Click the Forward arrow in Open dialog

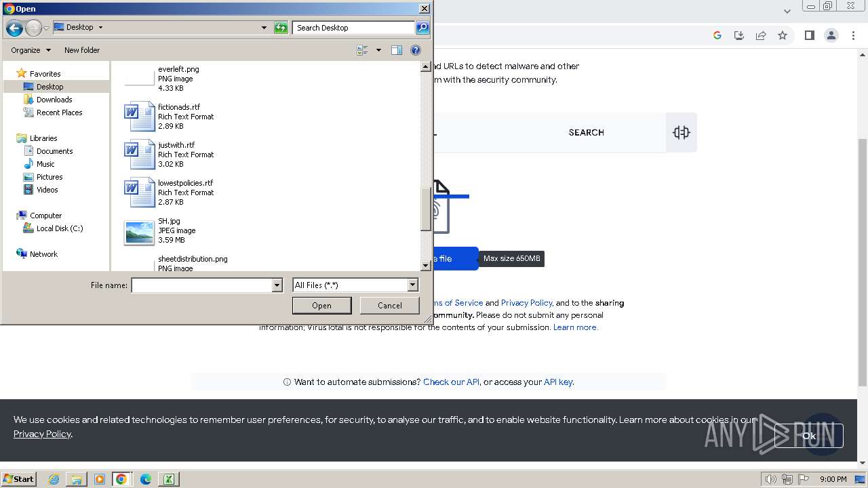coord(33,28)
